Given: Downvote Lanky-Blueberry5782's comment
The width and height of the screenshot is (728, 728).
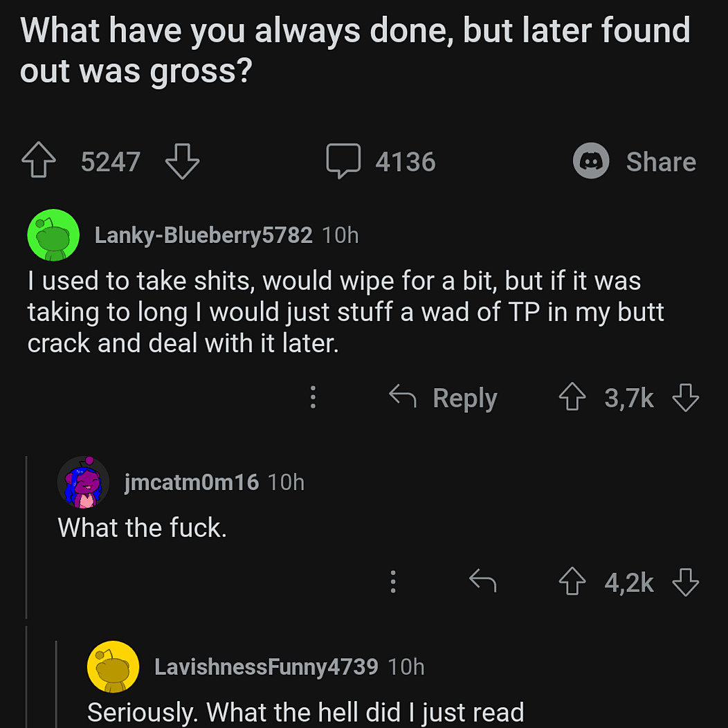Looking at the screenshot, I should coord(686,398).
